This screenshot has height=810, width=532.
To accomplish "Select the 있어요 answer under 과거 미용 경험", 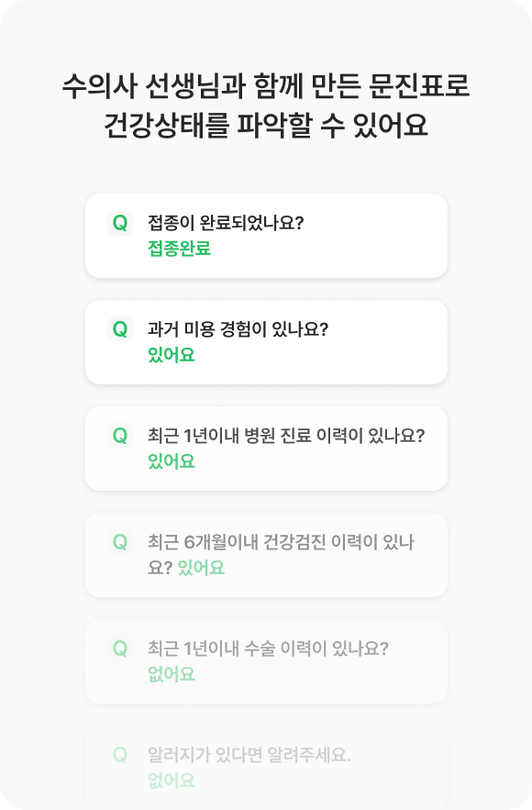I will pyautogui.click(x=172, y=355).
